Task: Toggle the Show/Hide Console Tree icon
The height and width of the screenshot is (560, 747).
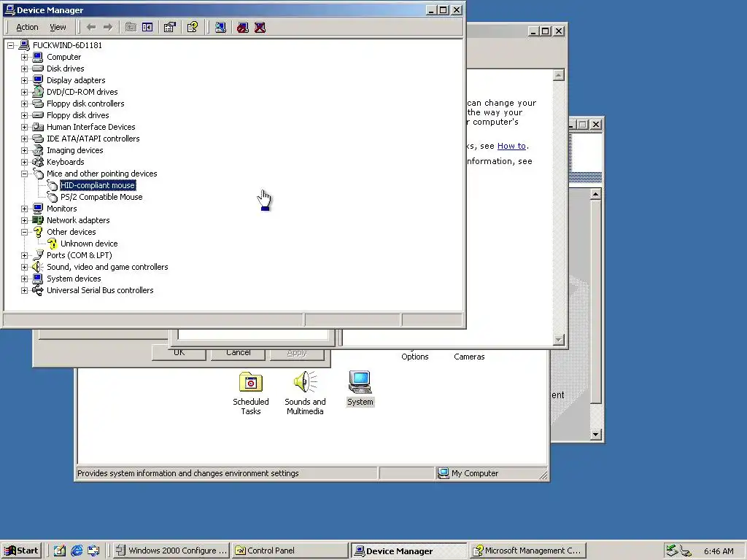Action: [x=147, y=27]
